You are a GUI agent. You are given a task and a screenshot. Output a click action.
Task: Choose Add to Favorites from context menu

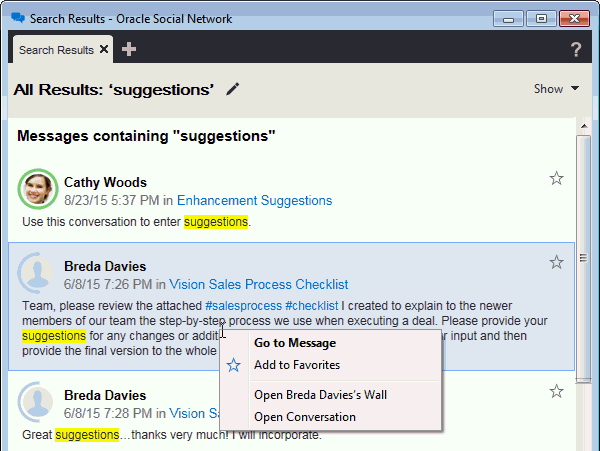(297, 365)
